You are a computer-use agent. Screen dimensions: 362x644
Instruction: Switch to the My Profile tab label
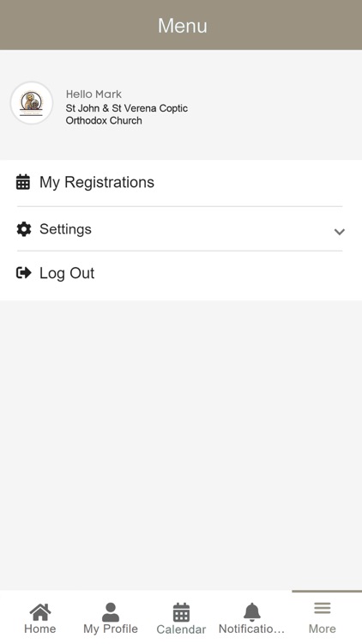(x=111, y=629)
